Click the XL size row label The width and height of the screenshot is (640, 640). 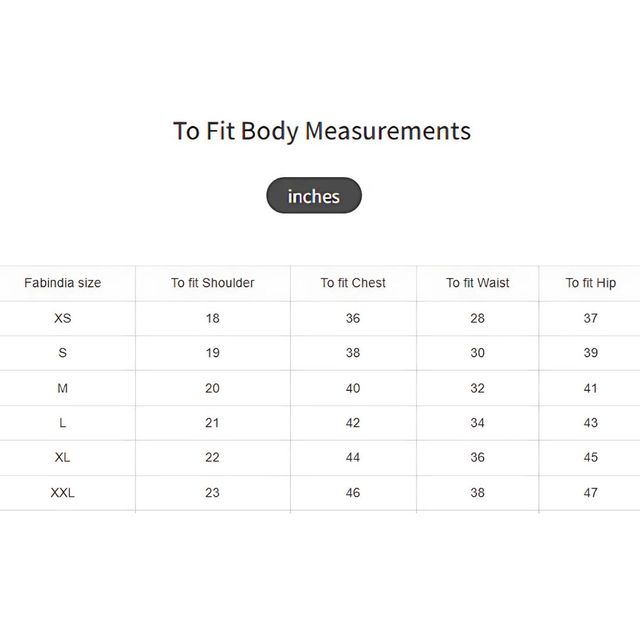[x=62, y=457]
